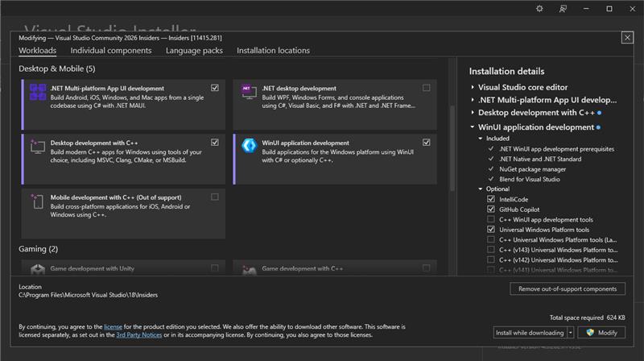Check Mobile development with C++ workload
This screenshot has height=361, width=644.
pos(215,197)
